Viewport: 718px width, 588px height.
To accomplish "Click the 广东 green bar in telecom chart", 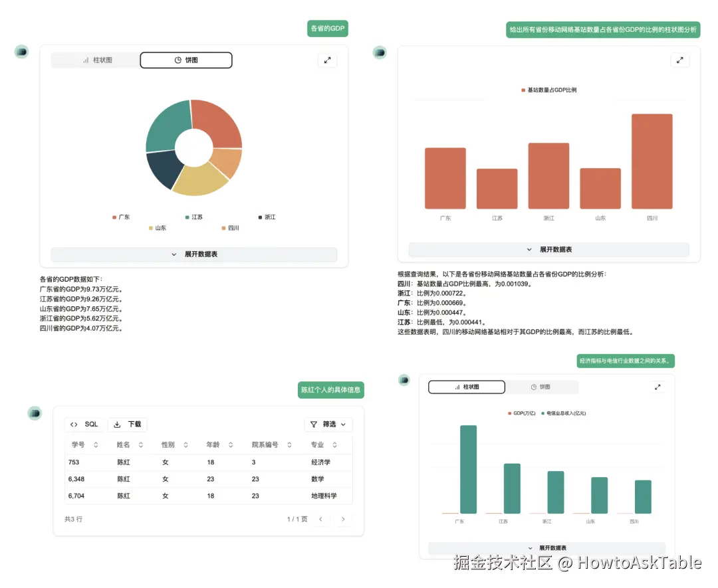I will coord(468,470).
